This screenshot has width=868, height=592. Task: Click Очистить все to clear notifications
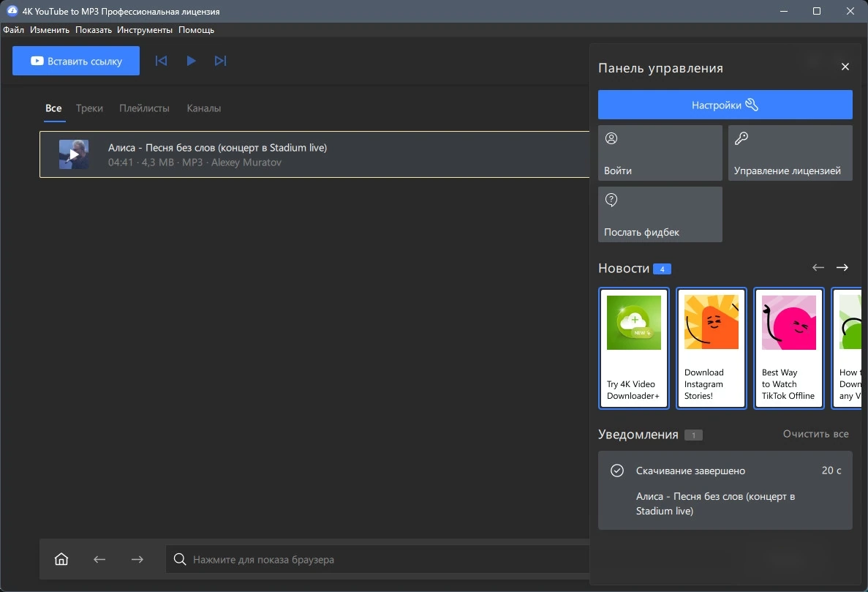tap(815, 434)
